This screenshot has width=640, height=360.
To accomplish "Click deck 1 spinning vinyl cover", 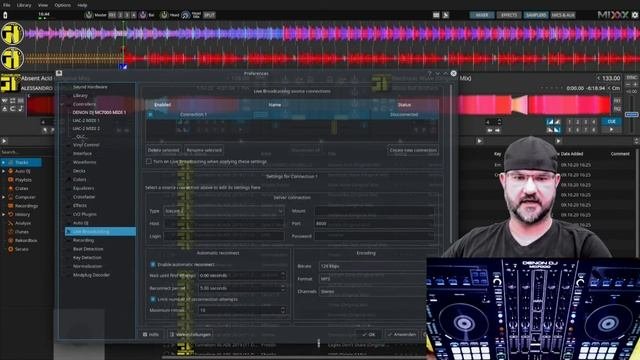I will [12, 33].
